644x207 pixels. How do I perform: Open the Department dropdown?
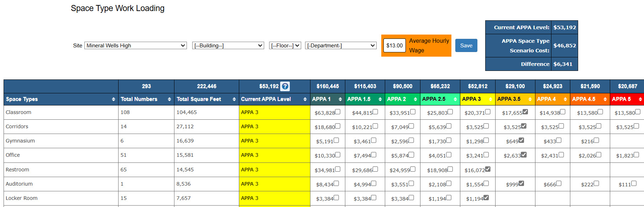pos(341,46)
